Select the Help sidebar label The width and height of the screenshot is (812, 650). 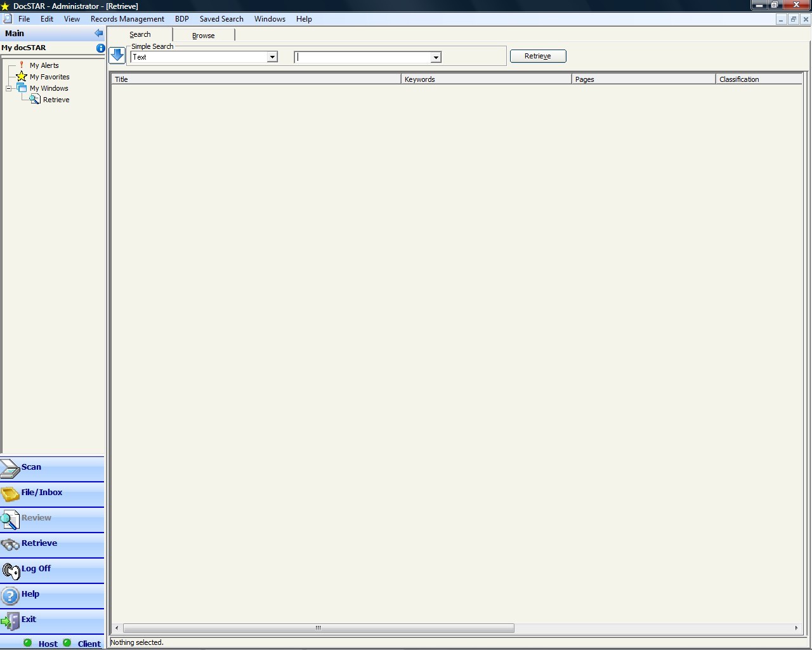click(30, 594)
